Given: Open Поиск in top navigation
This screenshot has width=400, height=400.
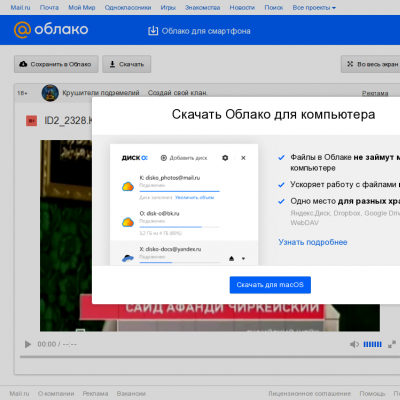Looking at the screenshot, I should click(274, 7).
